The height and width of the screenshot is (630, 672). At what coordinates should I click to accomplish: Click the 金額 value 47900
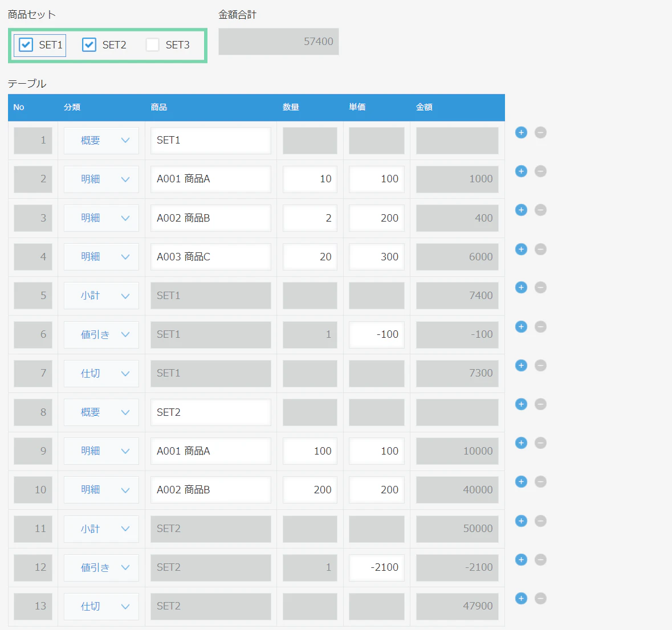point(457,607)
